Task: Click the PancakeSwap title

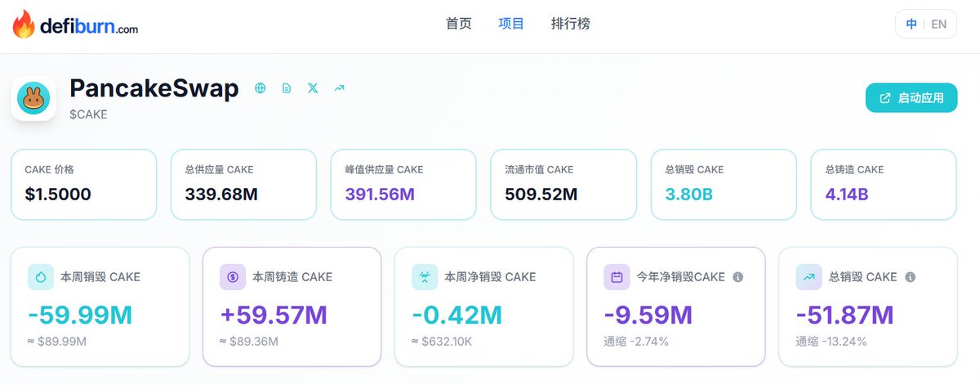Action: 154,88
